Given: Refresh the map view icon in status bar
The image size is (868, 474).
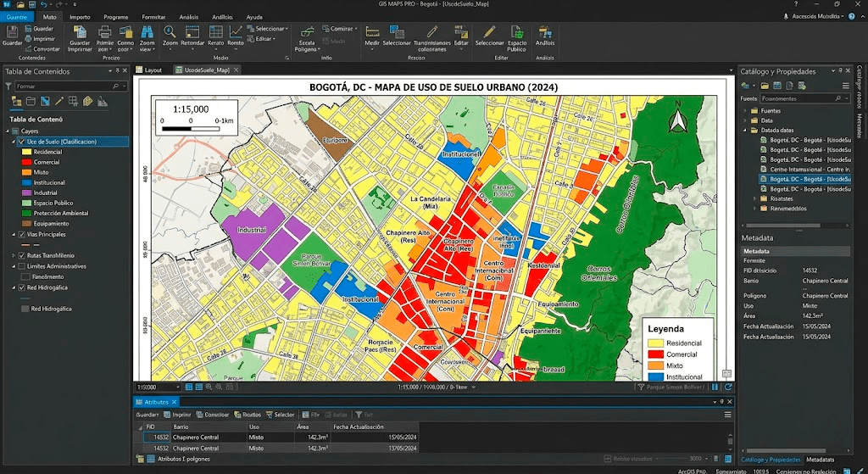Looking at the screenshot, I should pos(728,387).
